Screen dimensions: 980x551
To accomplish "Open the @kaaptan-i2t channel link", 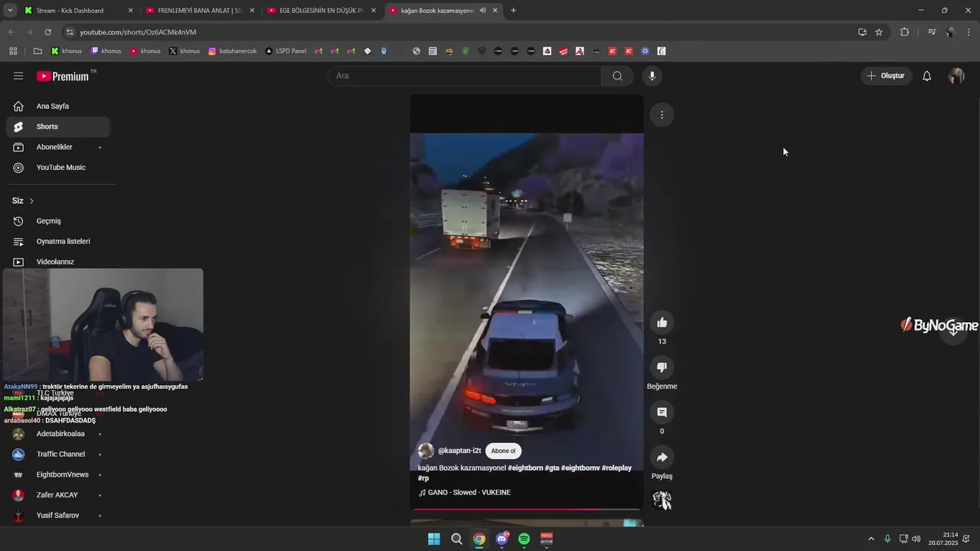I will click(459, 451).
